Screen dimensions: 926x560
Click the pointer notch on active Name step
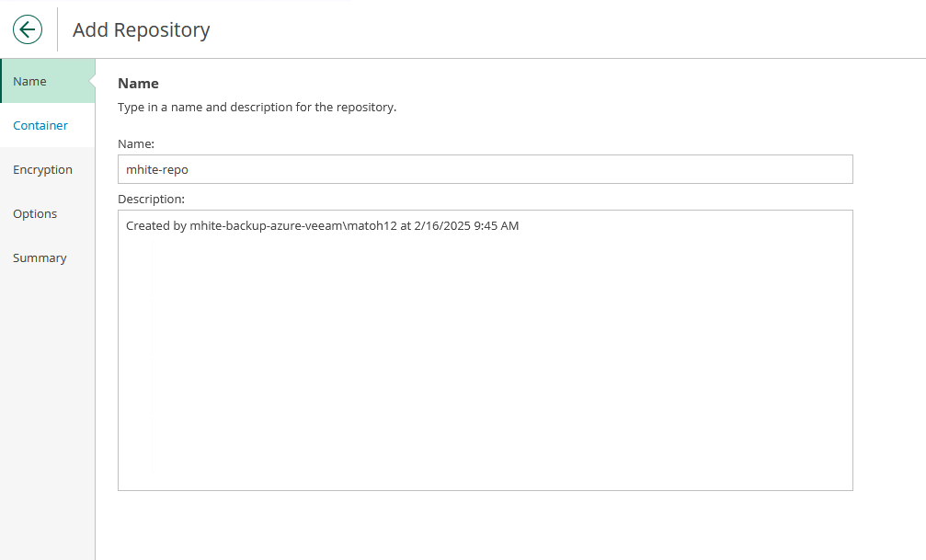click(91, 82)
